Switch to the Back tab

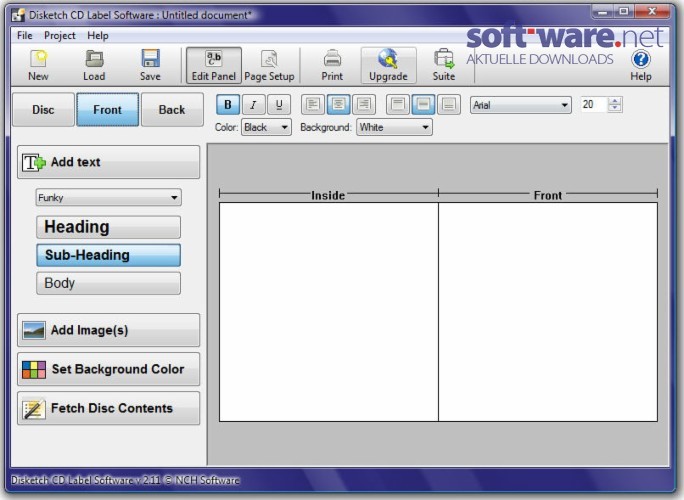tap(172, 110)
